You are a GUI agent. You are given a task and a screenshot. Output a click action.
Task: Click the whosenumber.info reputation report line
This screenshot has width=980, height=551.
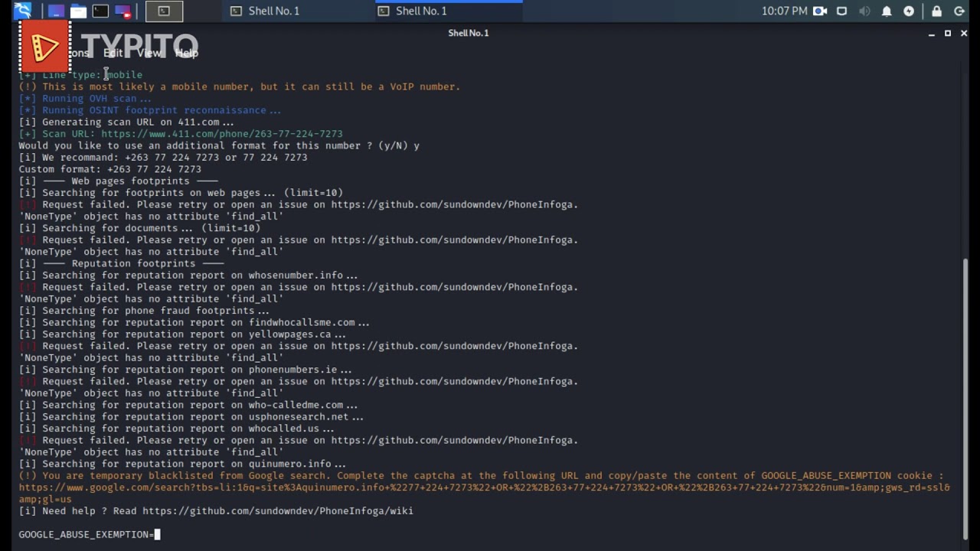[188, 275]
